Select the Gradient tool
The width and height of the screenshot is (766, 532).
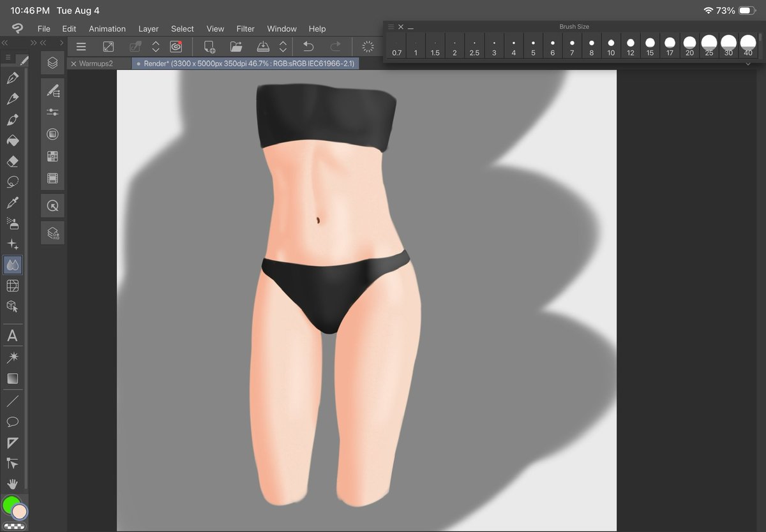(12, 378)
